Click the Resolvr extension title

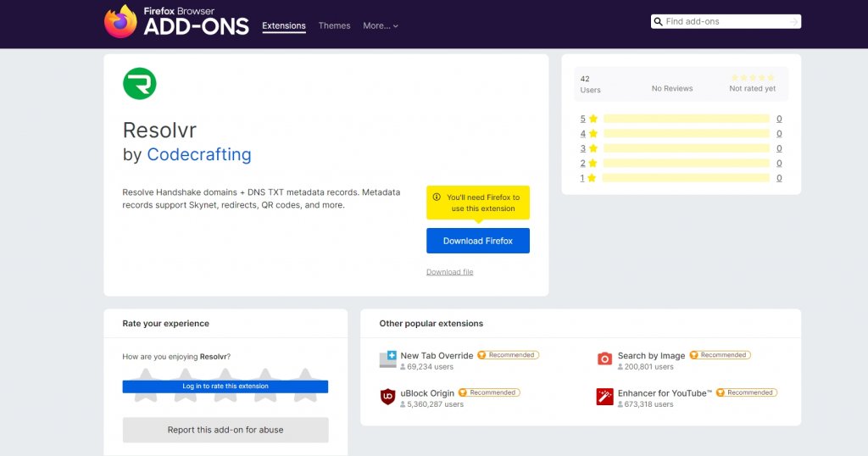[159, 130]
